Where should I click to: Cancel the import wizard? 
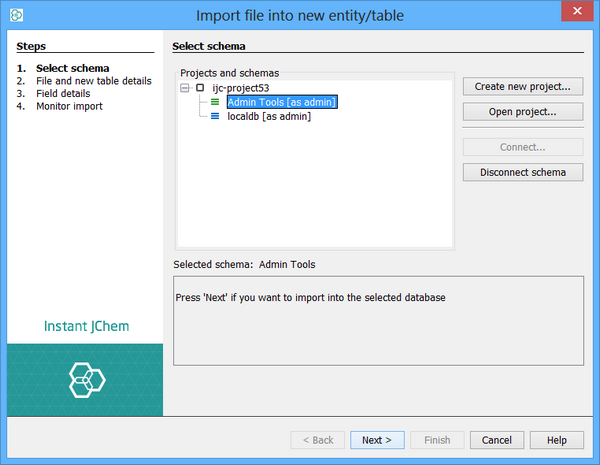[497, 440]
